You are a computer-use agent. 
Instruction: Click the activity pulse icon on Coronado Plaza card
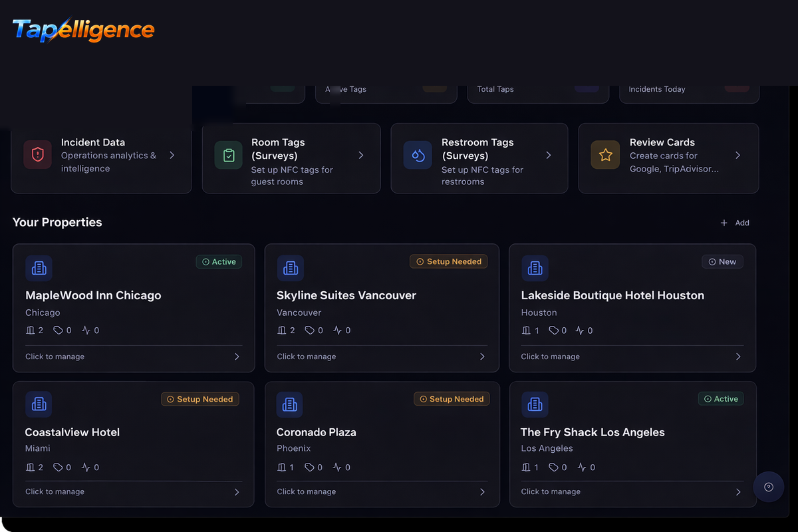click(x=337, y=467)
